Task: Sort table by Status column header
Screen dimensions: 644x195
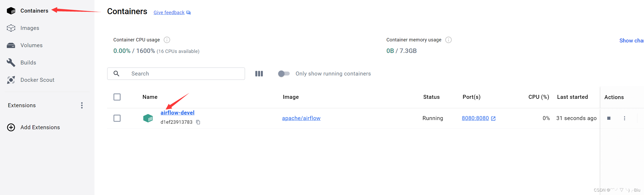Action: (431, 97)
